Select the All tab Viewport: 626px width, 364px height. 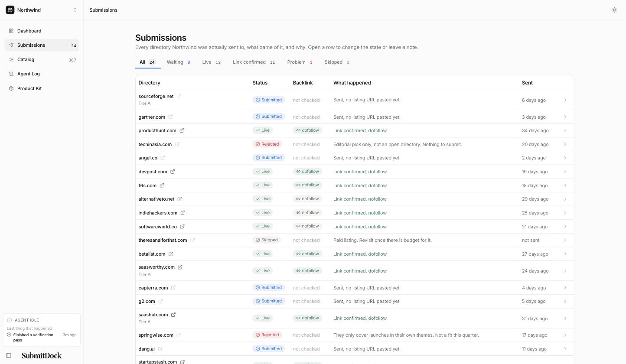pos(148,62)
